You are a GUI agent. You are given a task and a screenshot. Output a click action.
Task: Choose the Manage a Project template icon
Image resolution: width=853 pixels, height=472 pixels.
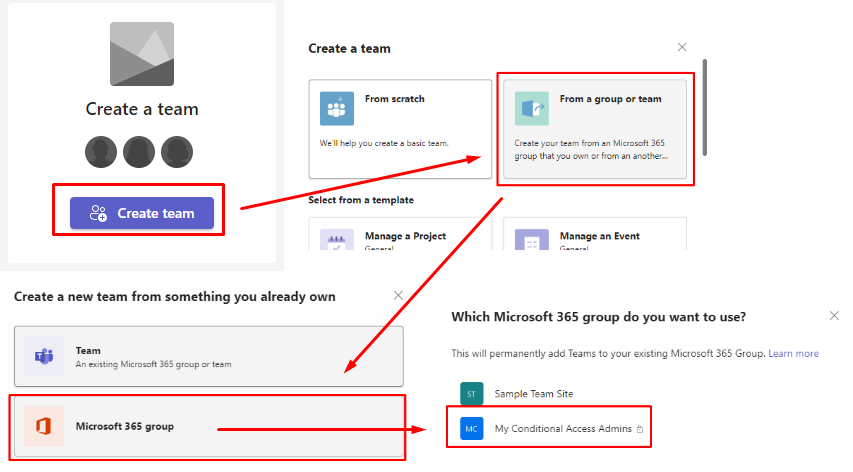[337, 243]
